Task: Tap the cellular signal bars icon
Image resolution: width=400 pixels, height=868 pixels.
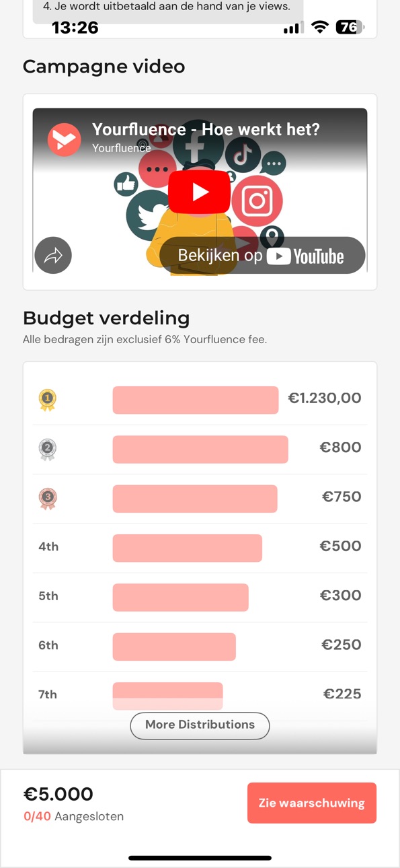Action: tap(291, 28)
